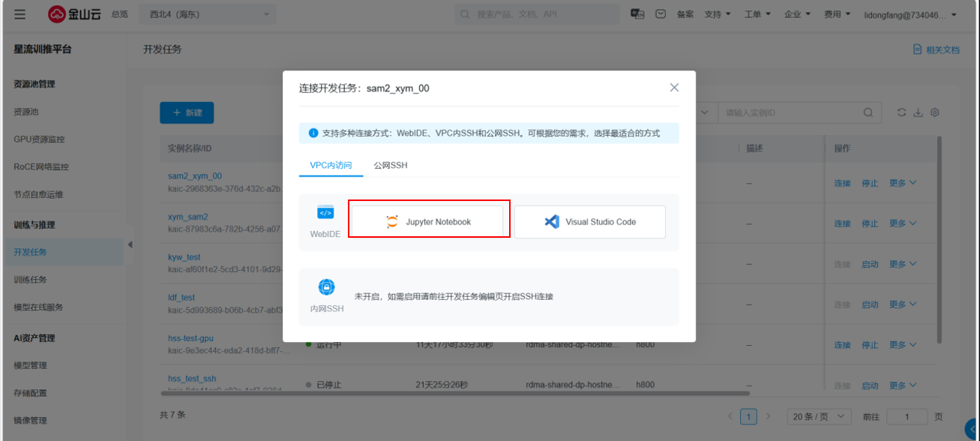
Task: Click 连接 for sam2_xym_00 row
Action: click(843, 183)
